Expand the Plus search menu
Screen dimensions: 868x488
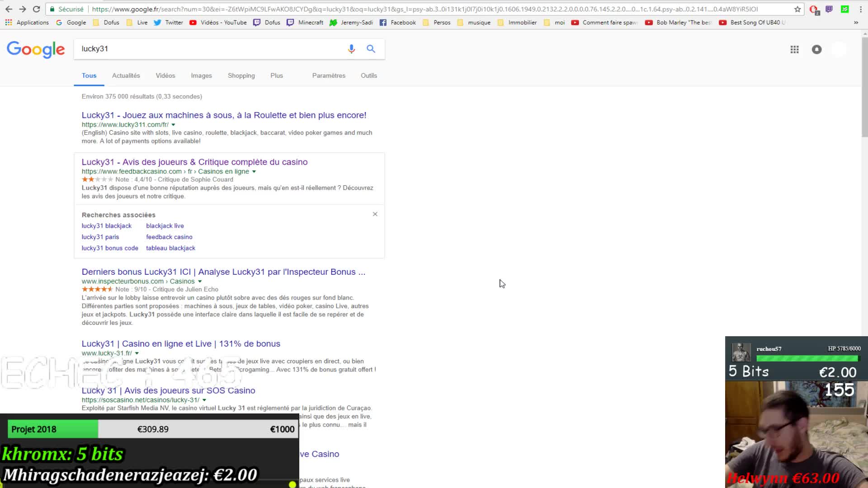(277, 75)
